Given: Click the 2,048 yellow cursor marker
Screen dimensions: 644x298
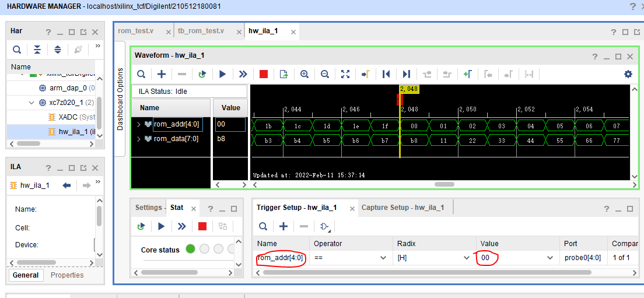Looking at the screenshot, I should click(x=409, y=89).
